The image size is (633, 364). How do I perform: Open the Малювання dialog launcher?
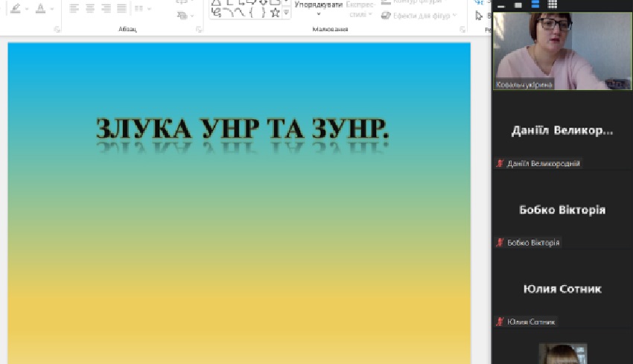pos(462,29)
